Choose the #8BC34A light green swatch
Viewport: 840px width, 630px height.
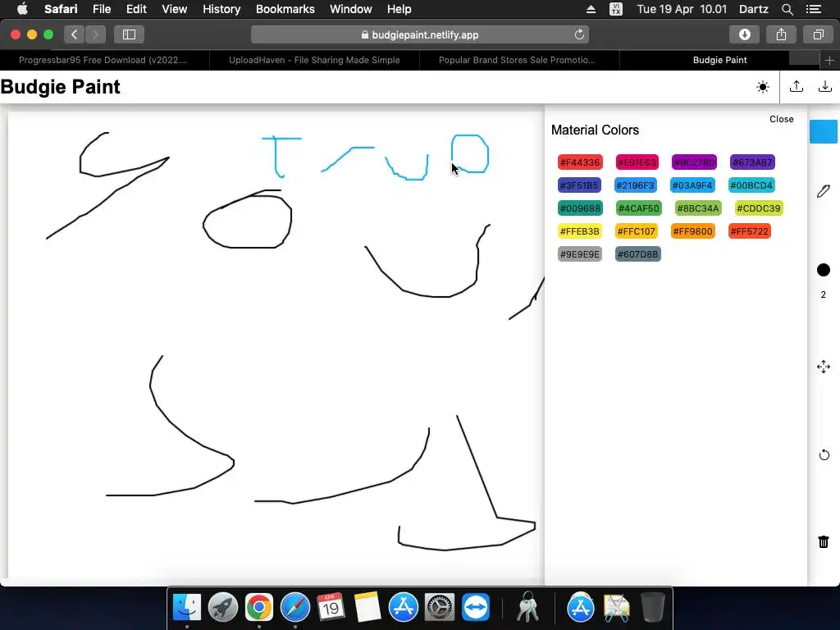698,208
